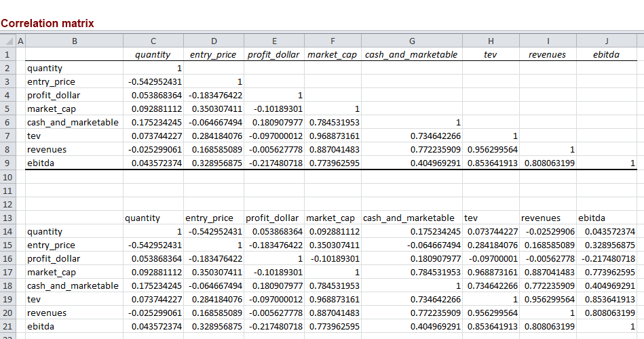The height and width of the screenshot is (339, 644).
Task: Click market_cap label in row 5
Action: coord(51,108)
